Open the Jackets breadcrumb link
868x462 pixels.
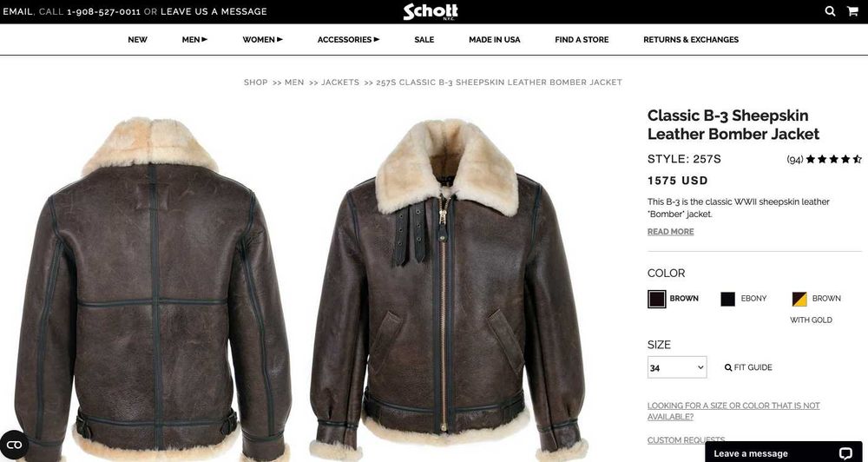pos(340,82)
